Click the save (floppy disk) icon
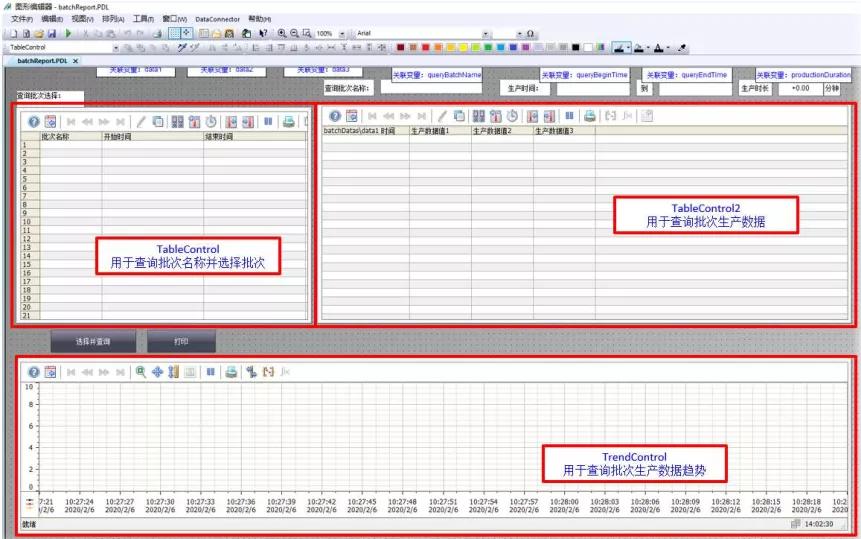861x539 pixels. [x=52, y=33]
